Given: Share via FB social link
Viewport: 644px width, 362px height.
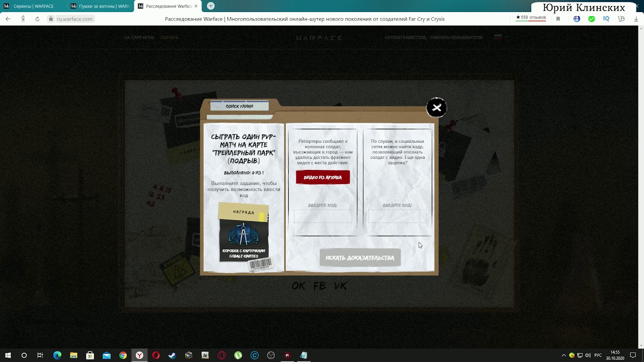Looking at the screenshot, I should pyautogui.click(x=319, y=286).
